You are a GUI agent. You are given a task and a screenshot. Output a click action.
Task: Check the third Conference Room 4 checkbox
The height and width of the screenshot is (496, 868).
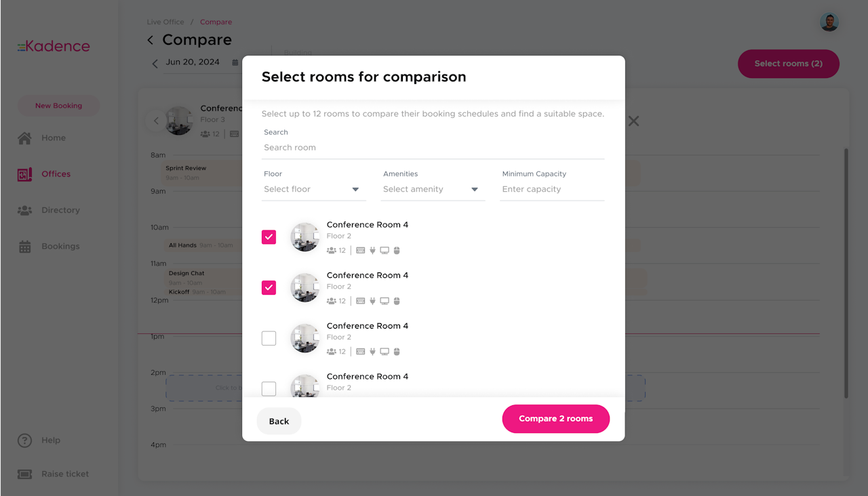tap(269, 338)
